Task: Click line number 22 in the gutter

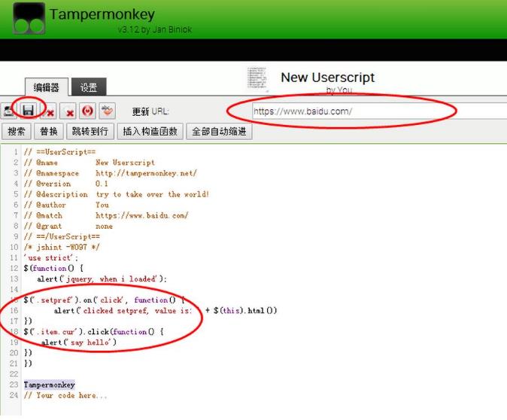Action: [x=14, y=374]
